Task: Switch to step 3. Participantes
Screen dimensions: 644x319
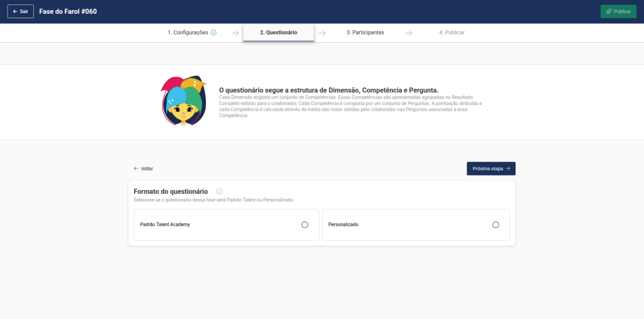Action: tap(365, 33)
